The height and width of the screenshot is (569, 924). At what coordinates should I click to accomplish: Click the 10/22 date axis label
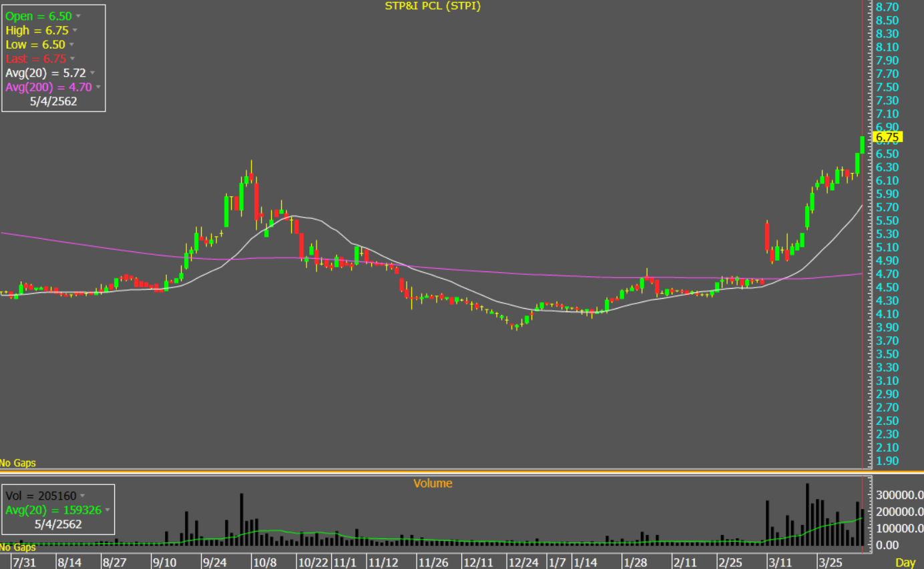314,563
